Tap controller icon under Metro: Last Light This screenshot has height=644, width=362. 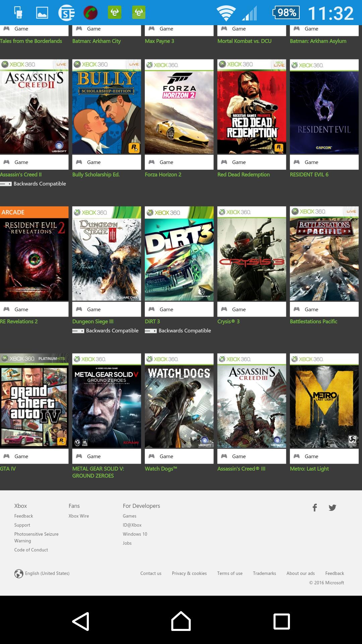297,456
